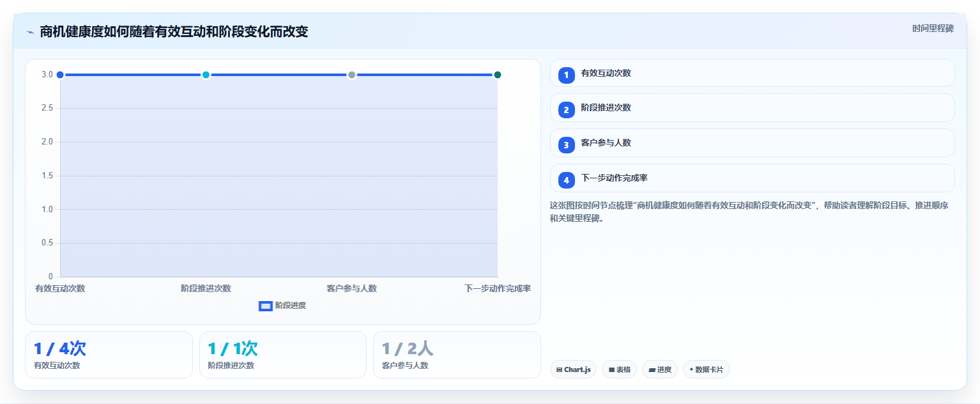Click the number 4 badge for 下一步动作完成率
This screenshot has height=404, width=980.
[x=566, y=180]
